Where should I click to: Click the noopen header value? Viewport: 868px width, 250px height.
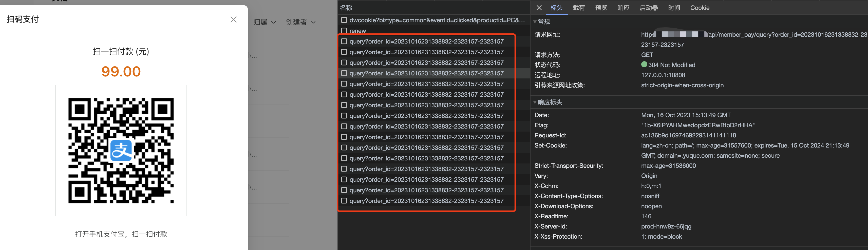[651, 206]
